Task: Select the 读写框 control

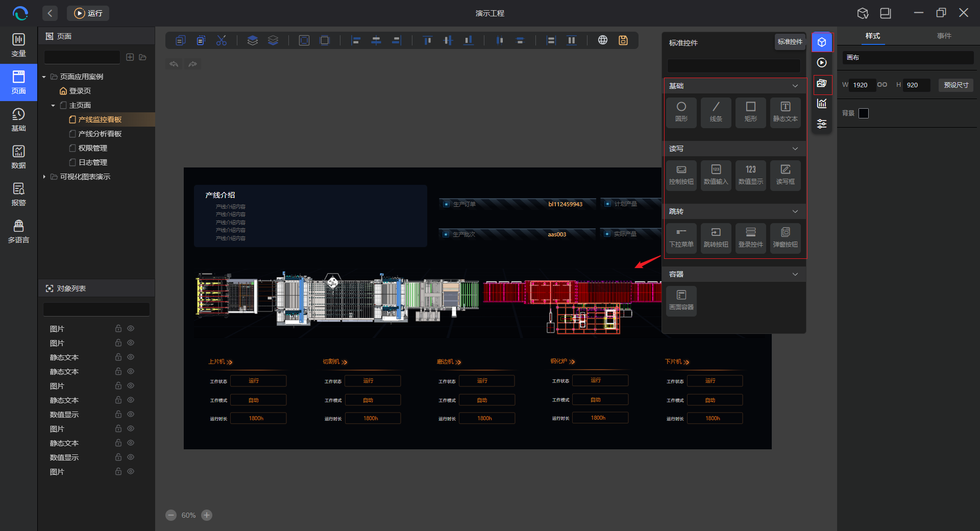Action: pos(786,175)
